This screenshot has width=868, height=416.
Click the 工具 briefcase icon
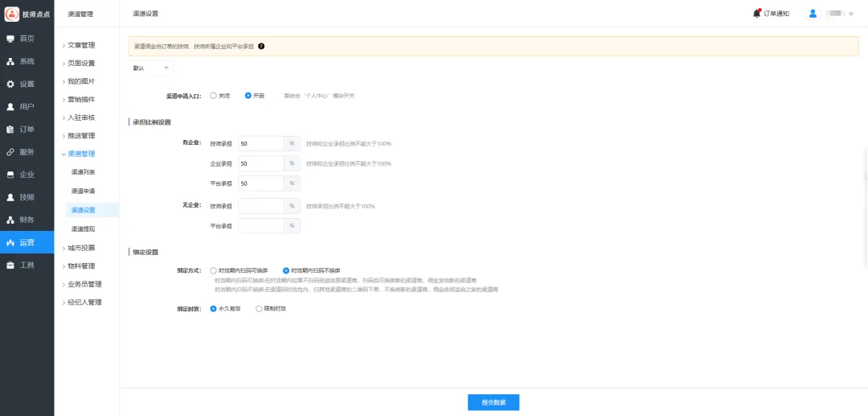coord(10,265)
